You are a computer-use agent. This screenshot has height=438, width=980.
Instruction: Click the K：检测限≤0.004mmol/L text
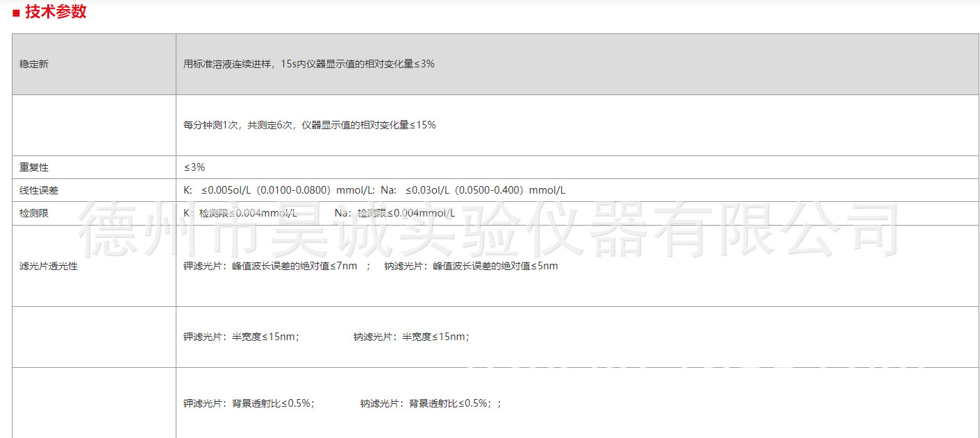point(240,213)
